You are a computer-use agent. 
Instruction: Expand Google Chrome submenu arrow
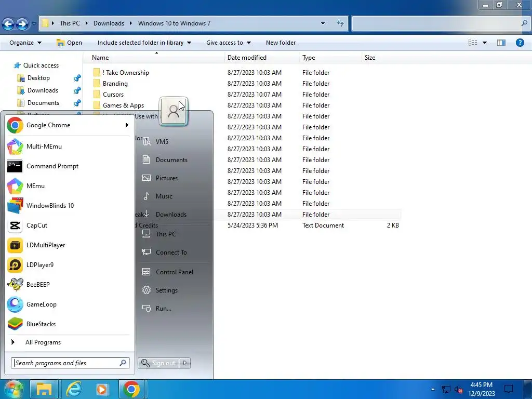[127, 125]
